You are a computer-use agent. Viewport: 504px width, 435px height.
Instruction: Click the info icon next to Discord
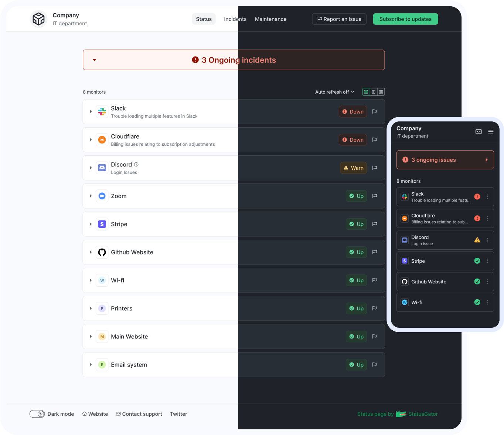136,164
